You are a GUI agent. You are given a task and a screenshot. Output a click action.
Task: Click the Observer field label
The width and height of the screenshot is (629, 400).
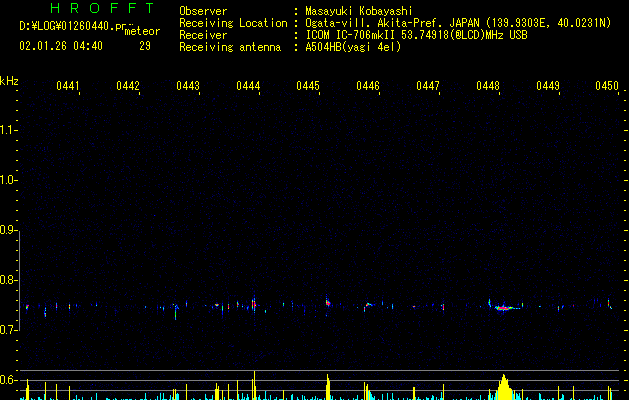pyautogui.click(x=203, y=11)
